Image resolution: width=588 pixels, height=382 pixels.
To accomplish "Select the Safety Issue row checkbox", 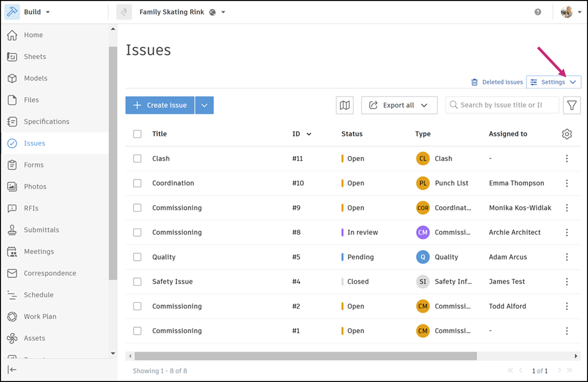I will pos(137,281).
